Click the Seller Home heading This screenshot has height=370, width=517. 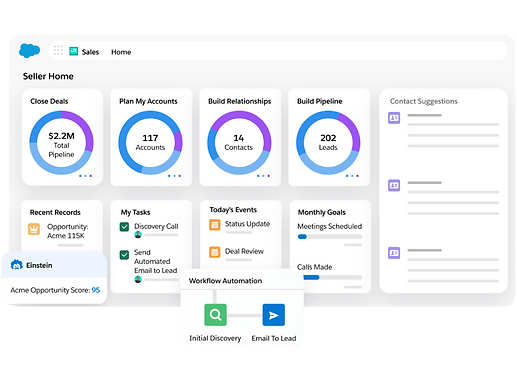[x=48, y=76]
